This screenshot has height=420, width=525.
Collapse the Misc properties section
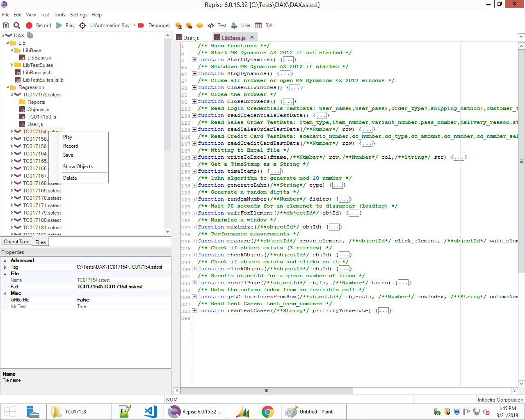click(x=5, y=293)
